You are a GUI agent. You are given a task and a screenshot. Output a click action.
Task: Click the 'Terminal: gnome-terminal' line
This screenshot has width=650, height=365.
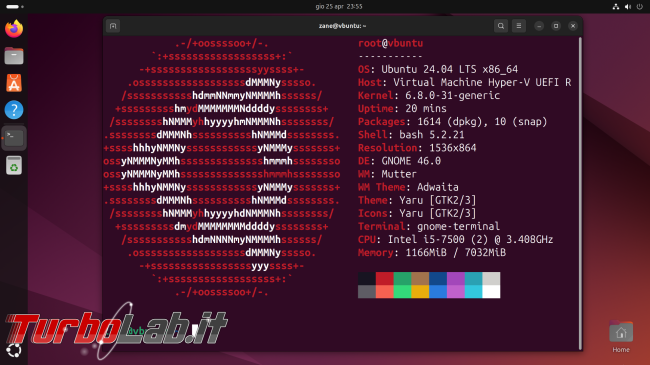429,226
